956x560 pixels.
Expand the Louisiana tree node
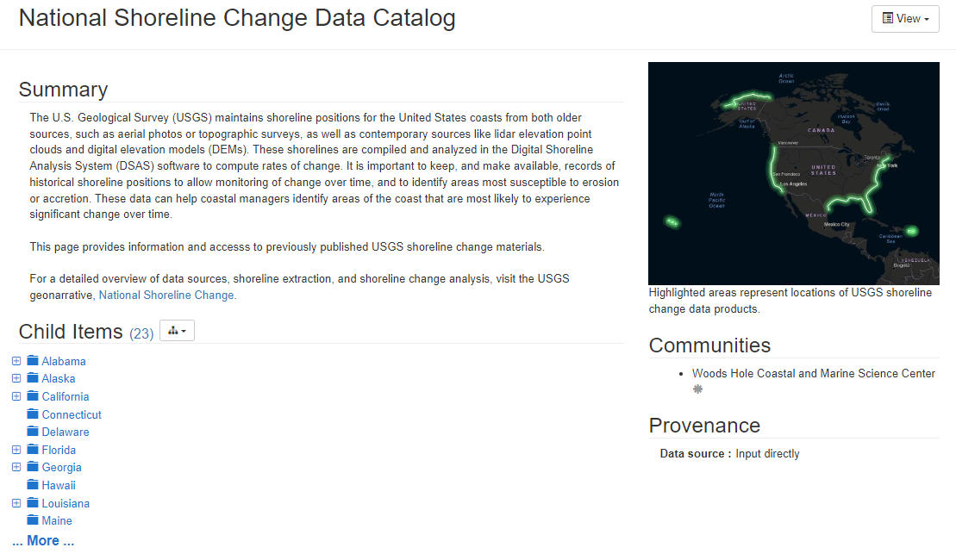(x=16, y=503)
